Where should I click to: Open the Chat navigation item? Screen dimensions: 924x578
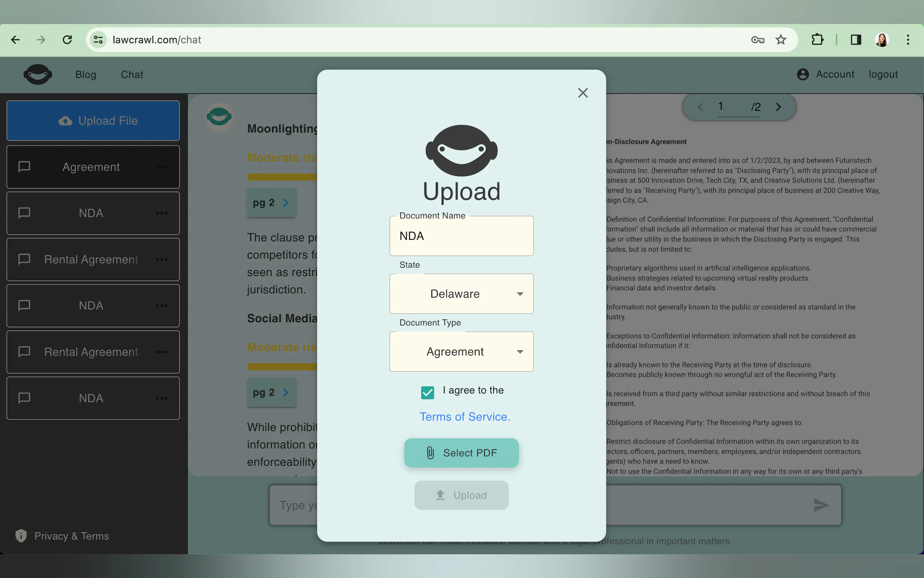click(132, 75)
